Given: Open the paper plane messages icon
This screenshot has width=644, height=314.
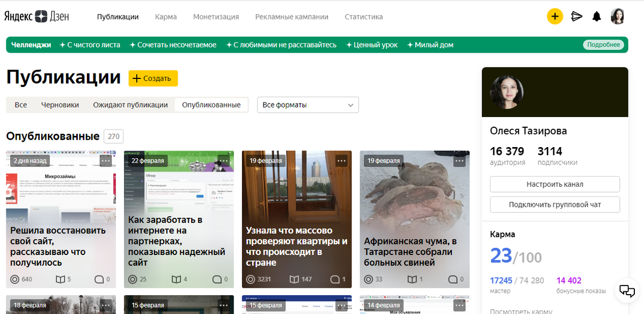Looking at the screenshot, I should tap(577, 17).
